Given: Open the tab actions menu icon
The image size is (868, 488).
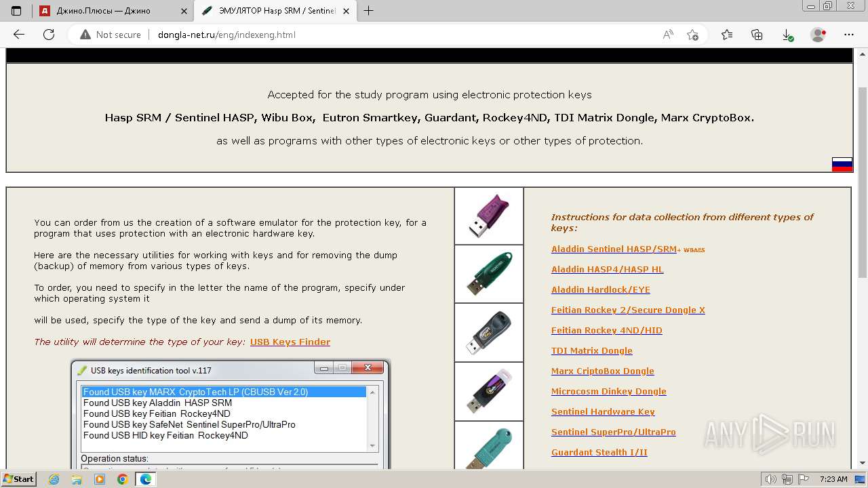Looking at the screenshot, I should coord(16,11).
